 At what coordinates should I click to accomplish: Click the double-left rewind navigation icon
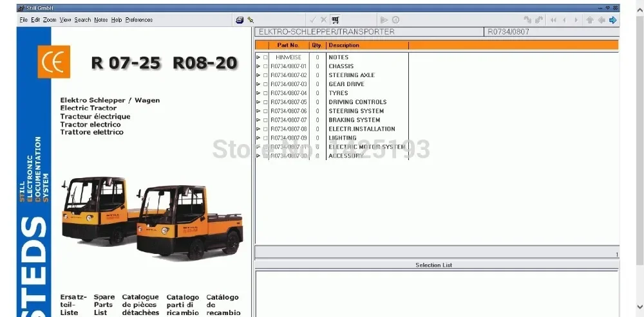554,20
